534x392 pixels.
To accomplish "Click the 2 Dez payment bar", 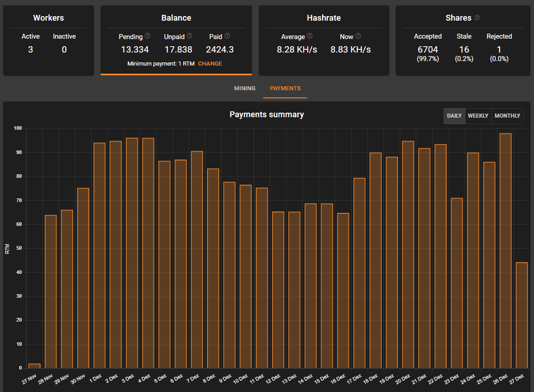I will pyautogui.click(x=116, y=255).
